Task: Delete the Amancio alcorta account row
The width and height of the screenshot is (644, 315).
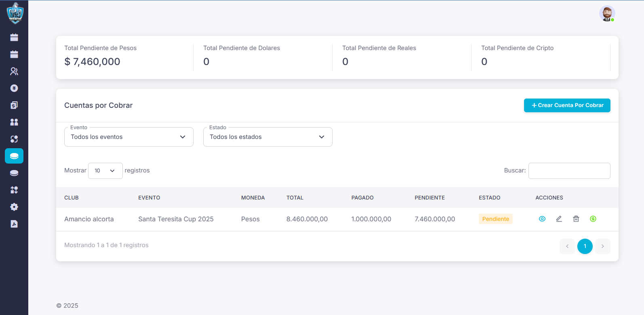Action: (576, 219)
